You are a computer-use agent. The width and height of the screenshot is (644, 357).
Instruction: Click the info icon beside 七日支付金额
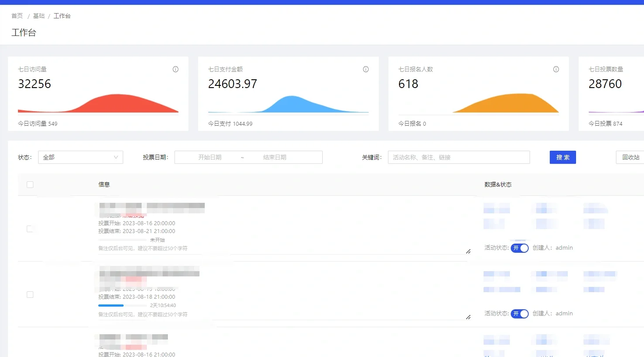[366, 69]
